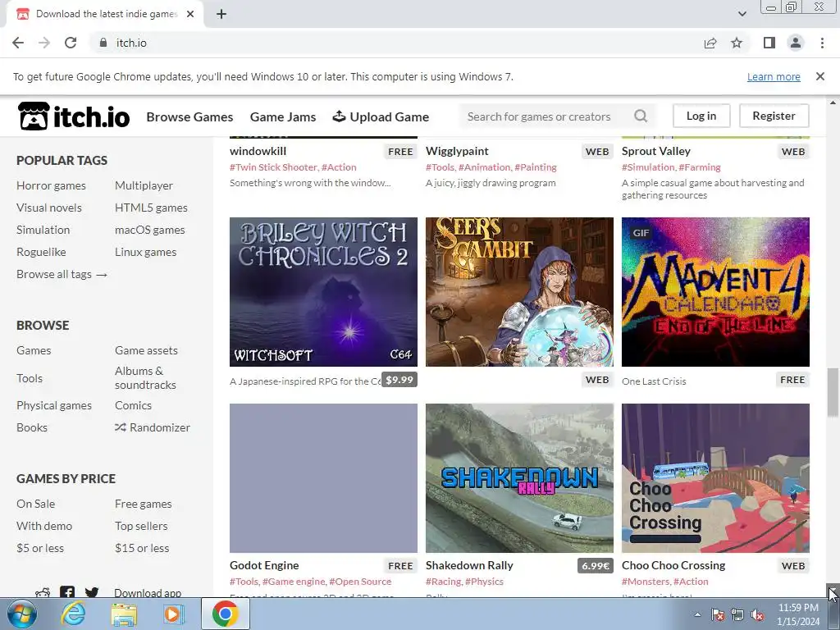The width and height of the screenshot is (840, 630).
Task: Click the browser back arrow
Action: pos(18,43)
